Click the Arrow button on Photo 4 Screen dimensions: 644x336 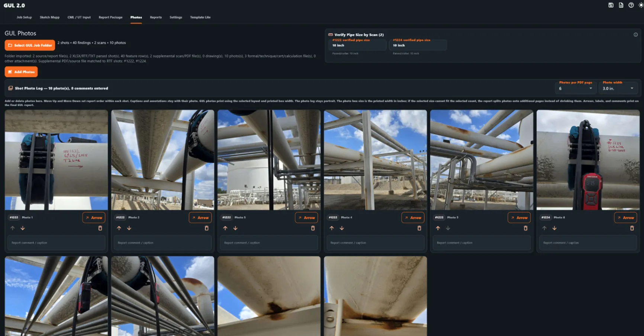click(413, 218)
